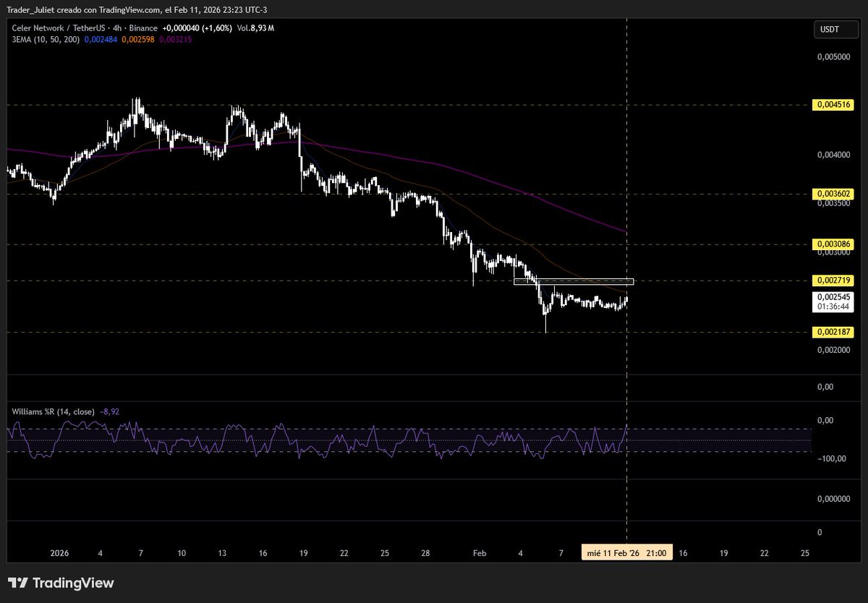The height and width of the screenshot is (603, 868).
Task: Click the Feb label on the time axis
Action: click(x=480, y=552)
